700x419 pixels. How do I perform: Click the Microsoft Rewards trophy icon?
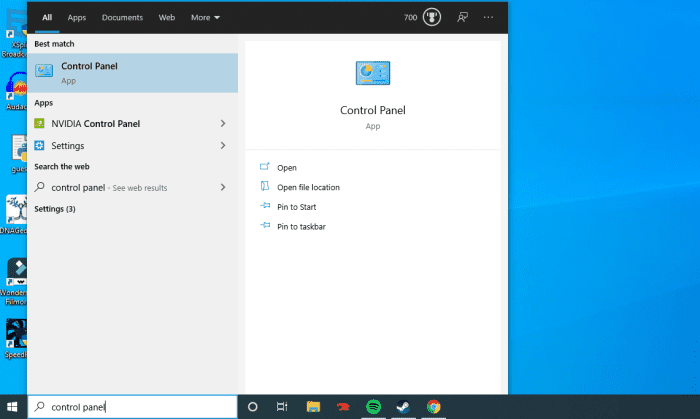(x=433, y=17)
